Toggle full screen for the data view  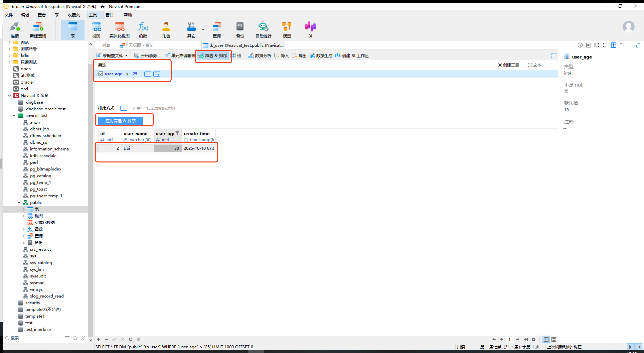point(554,56)
